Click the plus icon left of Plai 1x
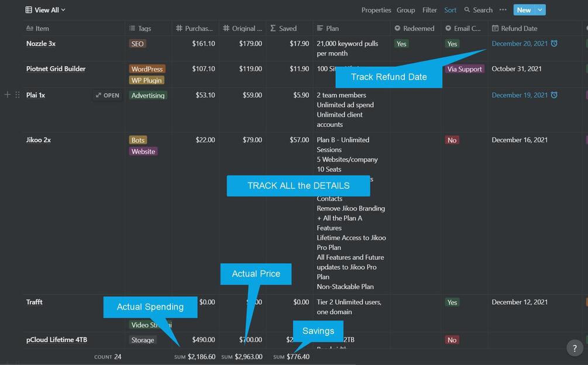Screen dimensions: 588x365 point(8,95)
